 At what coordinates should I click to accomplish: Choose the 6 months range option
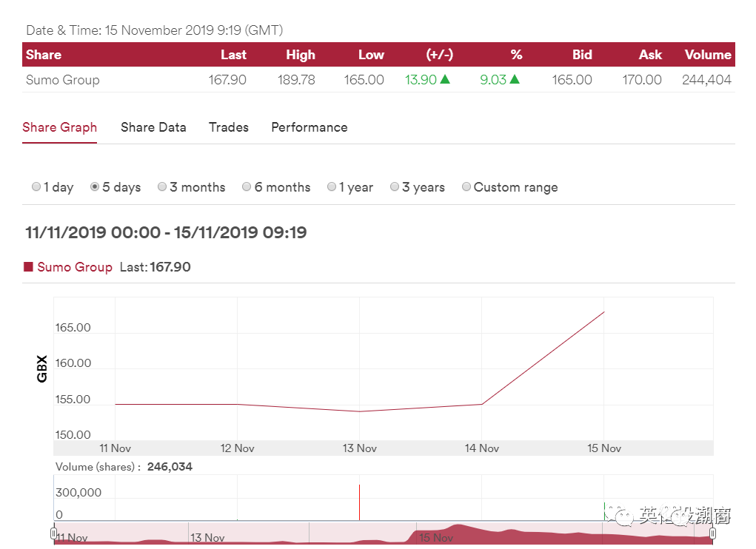coord(247,186)
